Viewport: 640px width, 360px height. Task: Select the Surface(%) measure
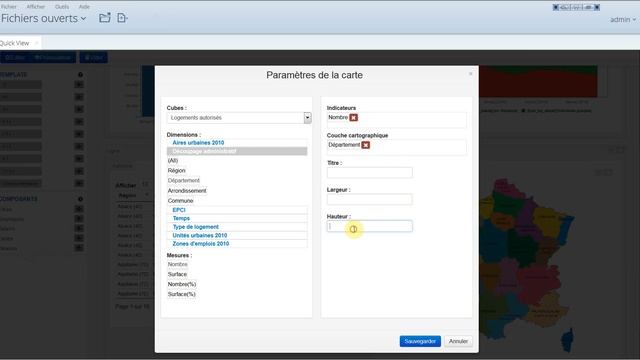(182, 294)
